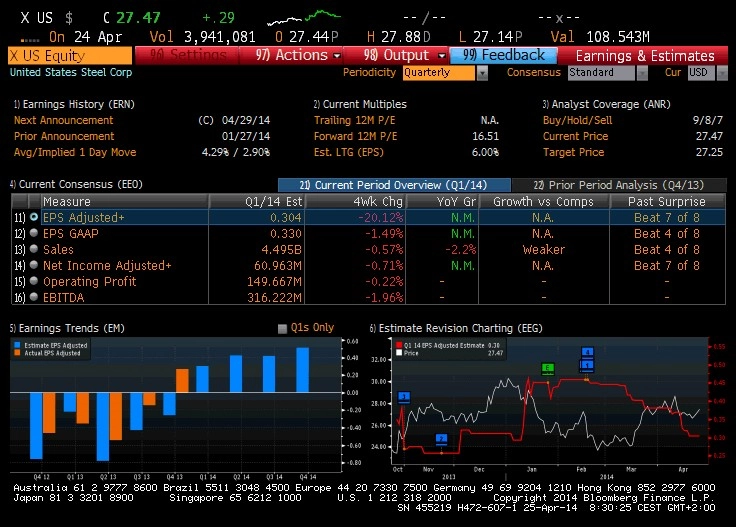
Task: Click the topmost blue marker near February
Action: (x=587, y=352)
